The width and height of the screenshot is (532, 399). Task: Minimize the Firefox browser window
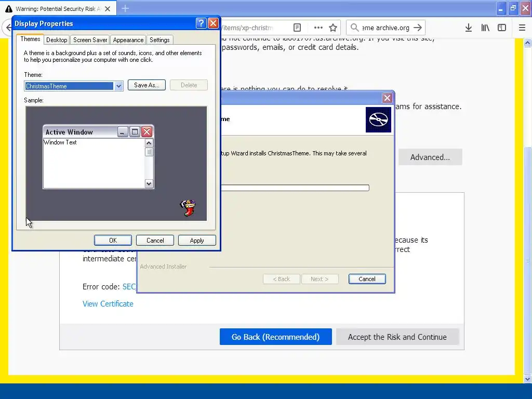(x=501, y=8)
